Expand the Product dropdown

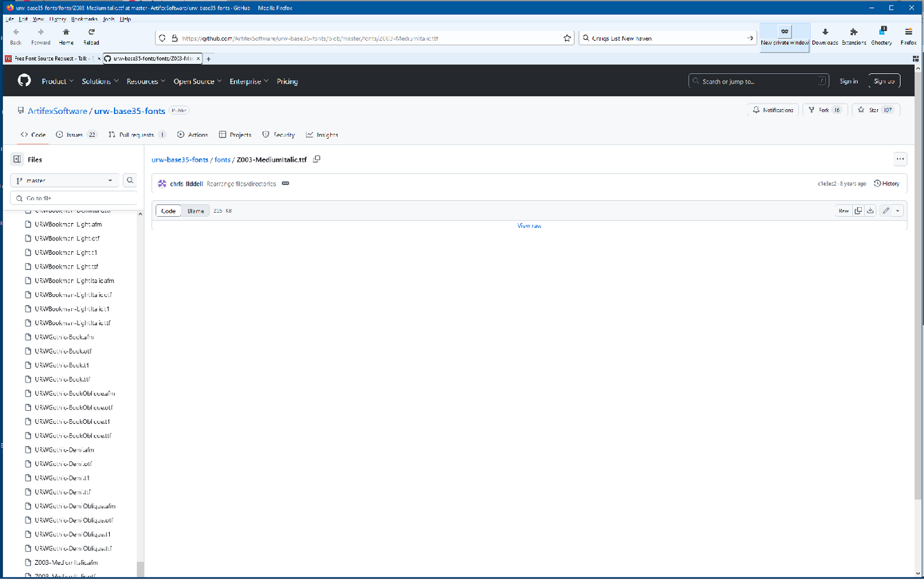pos(58,81)
